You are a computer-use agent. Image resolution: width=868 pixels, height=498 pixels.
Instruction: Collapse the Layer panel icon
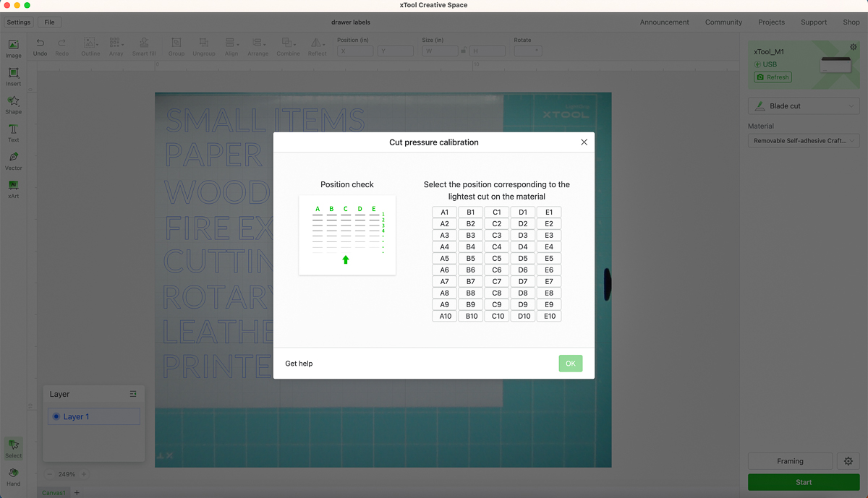tap(133, 394)
